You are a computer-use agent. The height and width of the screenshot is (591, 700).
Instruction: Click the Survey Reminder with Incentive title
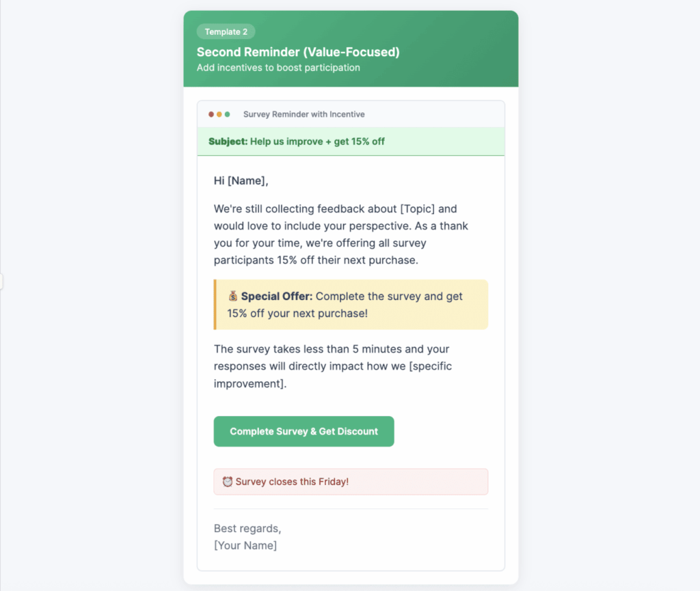[304, 115]
